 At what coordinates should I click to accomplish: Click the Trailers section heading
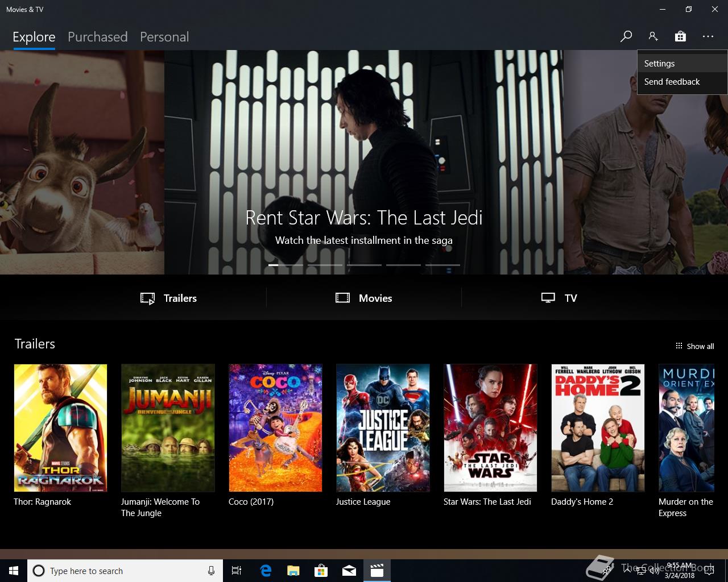(x=35, y=344)
